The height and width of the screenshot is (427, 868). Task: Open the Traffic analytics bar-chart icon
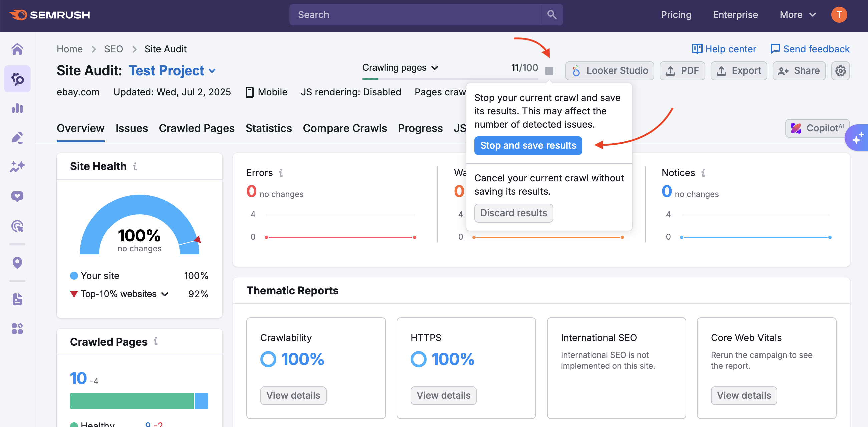pyautogui.click(x=17, y=108)
